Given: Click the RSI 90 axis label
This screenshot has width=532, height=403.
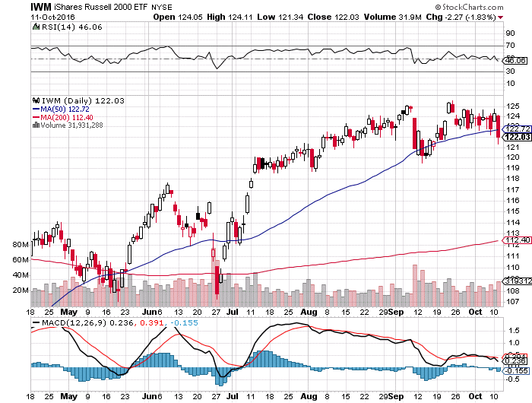Looking at the screenshot, I should tap(511, 33).
